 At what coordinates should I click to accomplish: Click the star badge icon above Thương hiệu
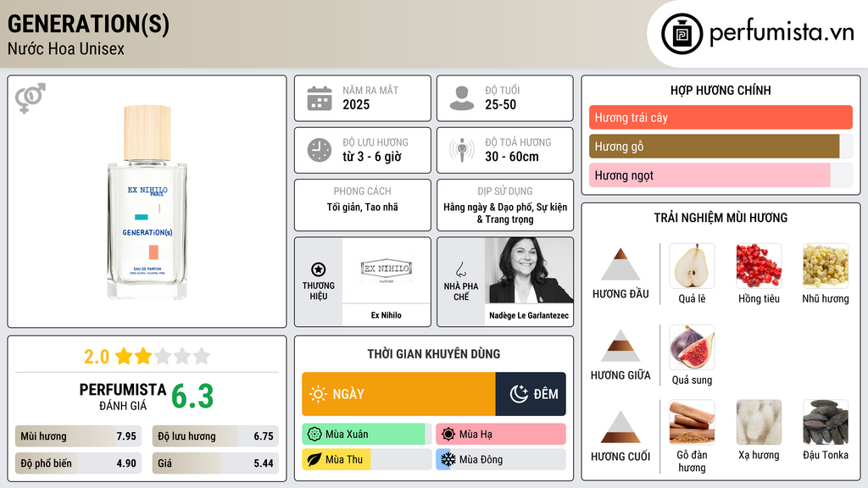tap(319, 269)
